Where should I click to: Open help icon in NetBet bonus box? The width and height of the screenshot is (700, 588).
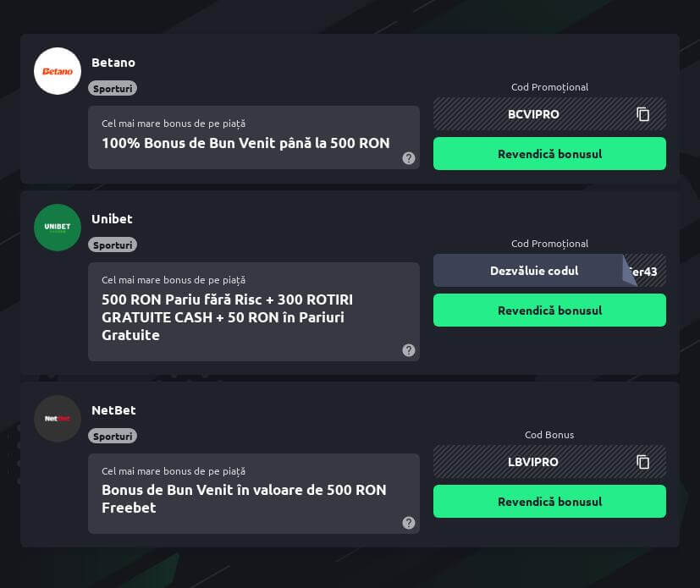coord(409,522)
